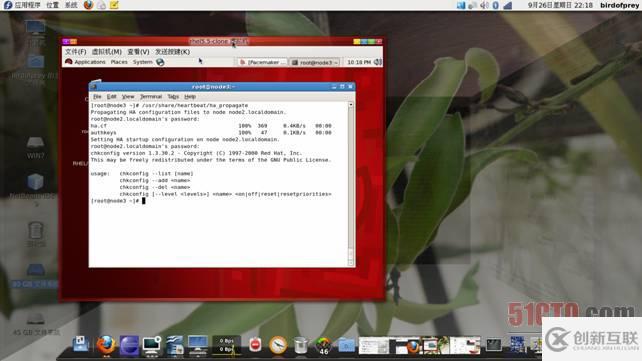Click guest panel web browser globe icon
The width and height of the screenshot is (642, 361).
160,62
